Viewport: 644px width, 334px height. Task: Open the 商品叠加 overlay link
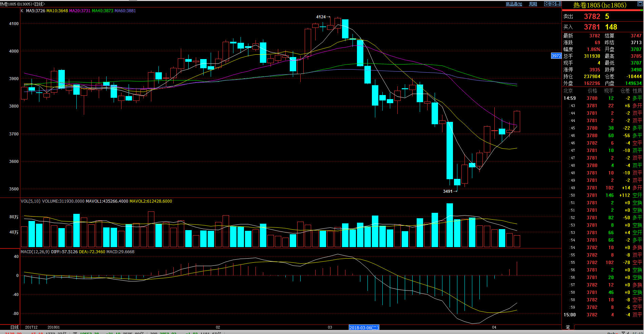tap(514, 4)
